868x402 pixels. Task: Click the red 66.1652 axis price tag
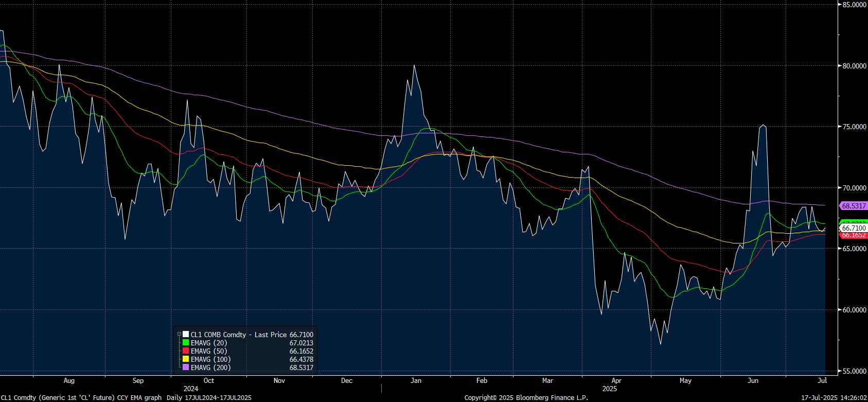pyautogui.click(x=853, y=235)
